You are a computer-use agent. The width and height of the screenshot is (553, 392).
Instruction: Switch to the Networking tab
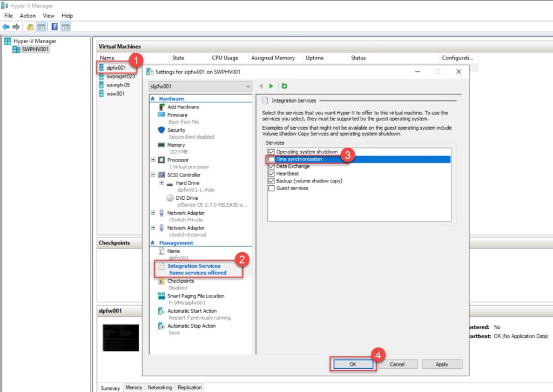click(160, 388)
